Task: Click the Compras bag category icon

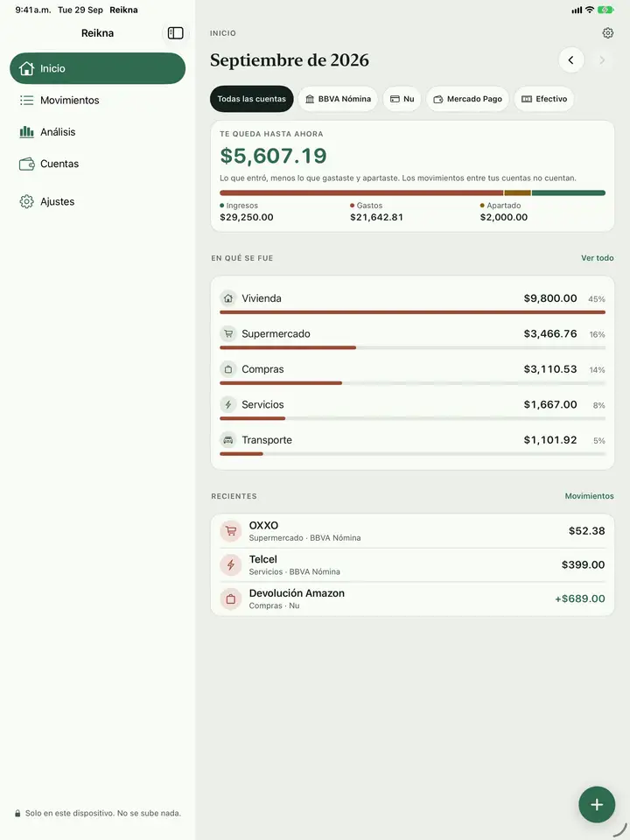Action: coord(228,369)
